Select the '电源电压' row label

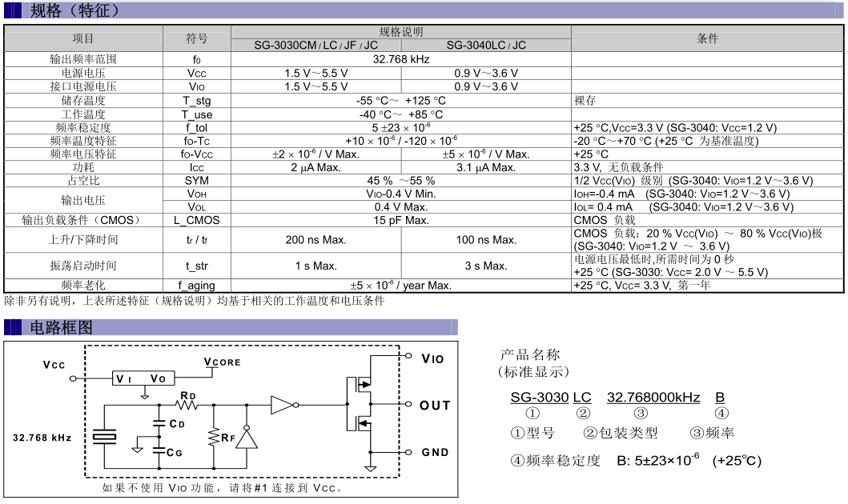point(83,73)
